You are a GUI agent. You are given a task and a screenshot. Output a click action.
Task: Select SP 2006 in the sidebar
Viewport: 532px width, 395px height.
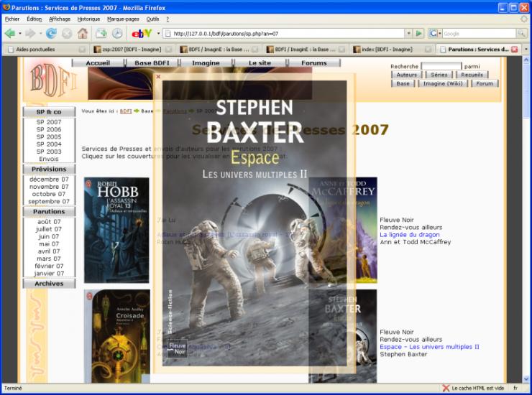point(49,129)
